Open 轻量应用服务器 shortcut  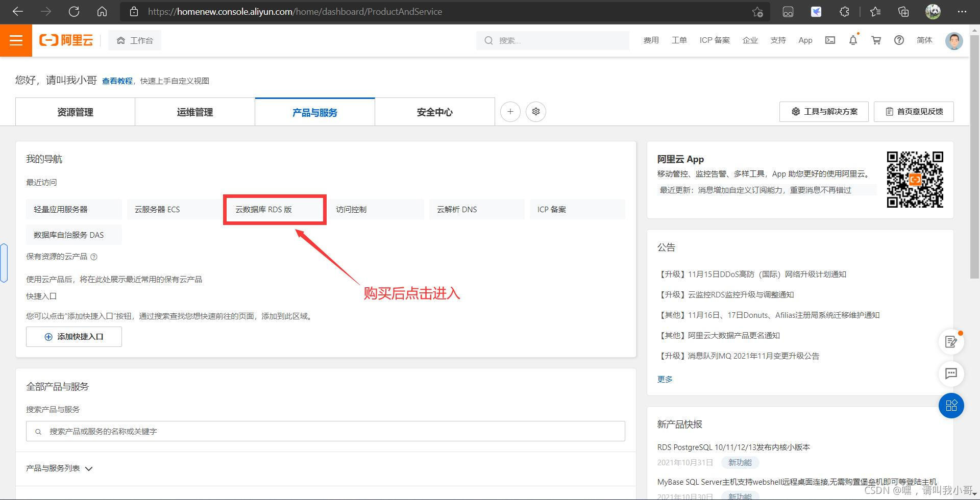click(x=74, y=209)
